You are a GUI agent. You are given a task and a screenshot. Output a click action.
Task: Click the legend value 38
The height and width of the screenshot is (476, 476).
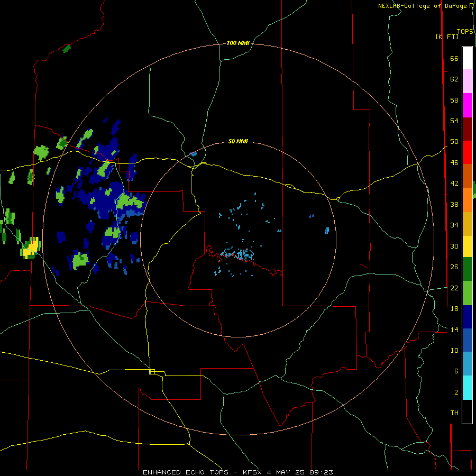point(454,204)
